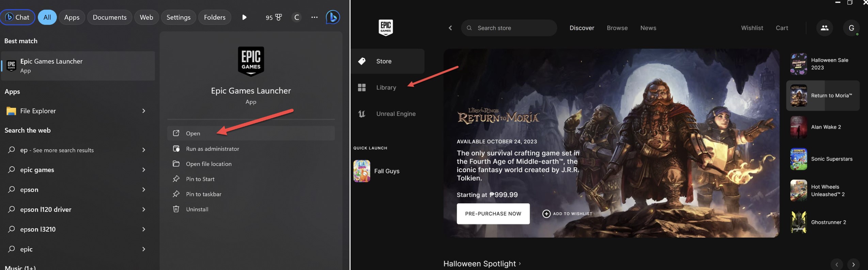Image resolution: width=868 pixels, height=270 pixels.
Task: Switch to the Documents search filter
Action: pyautogui.click(x=109, y=17)
